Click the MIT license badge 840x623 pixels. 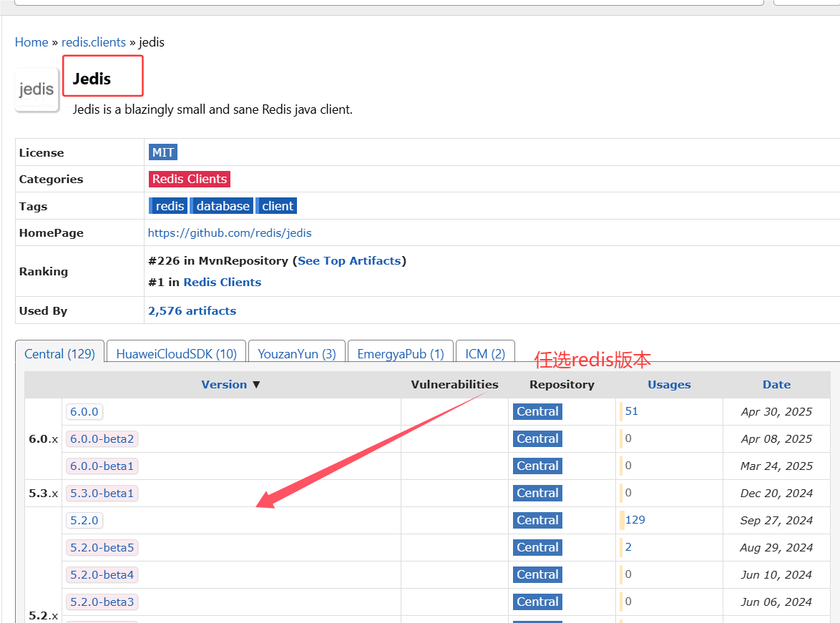pos(163,152)
